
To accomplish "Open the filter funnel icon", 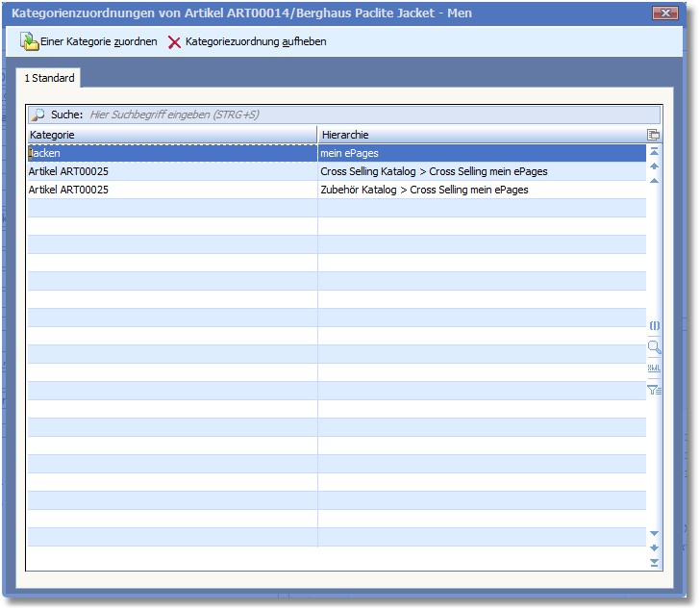I will [x=654, y=390].
